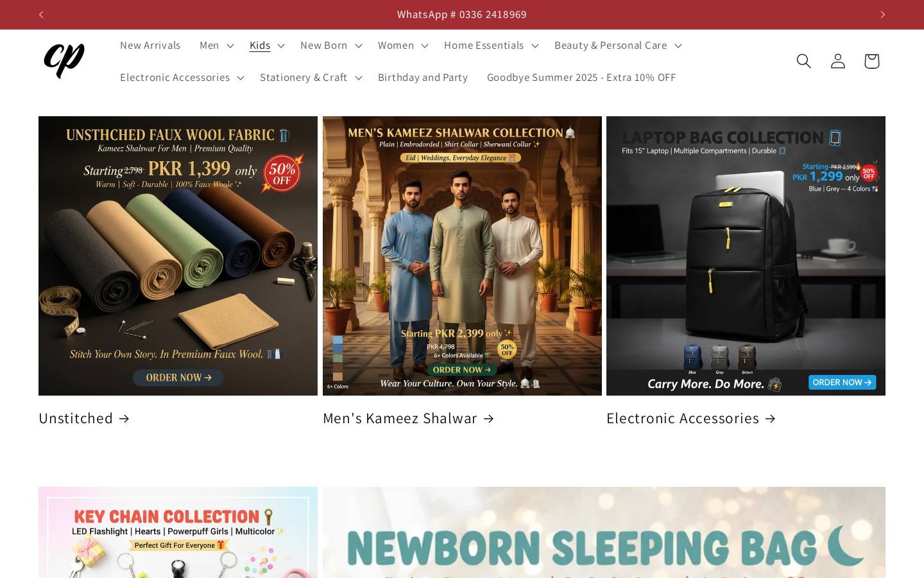
Task: Open the shopping cart icon
Action: [871, 61]
